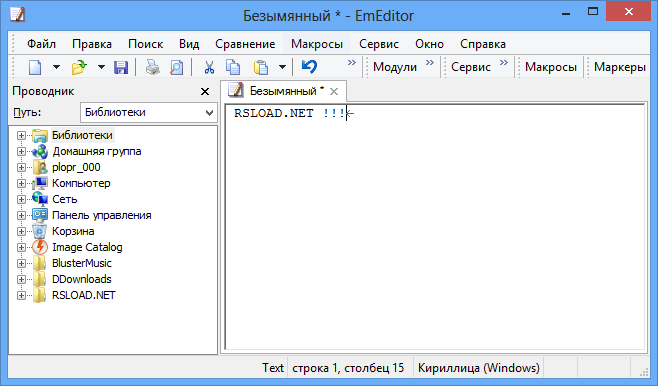This screenshot has height=386, width=658.
Task: Expand the BlusterMusic tree node
Action: (21, 263)
